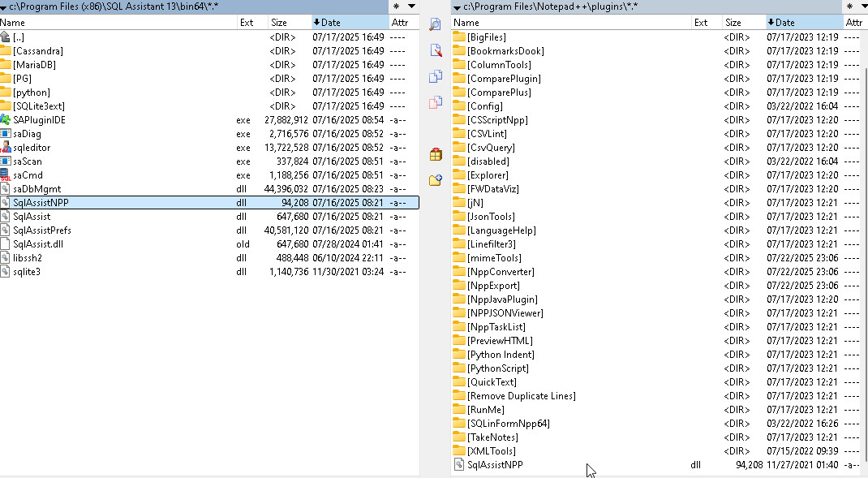Select the [QuickText] folder entry
Image resolution: width=868 pixels, height=478 pixels.
click(x=656, y=382)
